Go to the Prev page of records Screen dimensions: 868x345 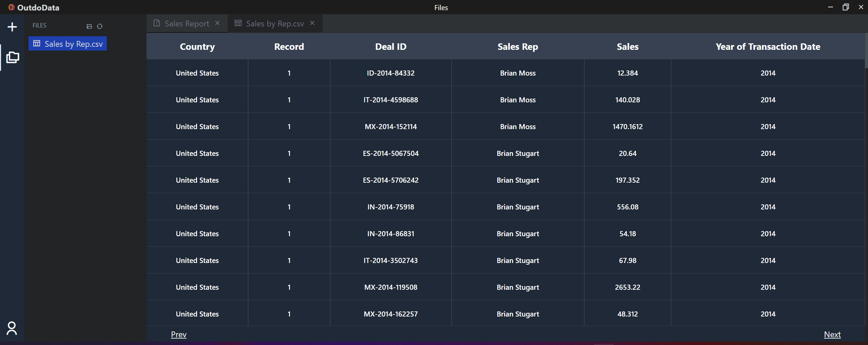point(179,334)
